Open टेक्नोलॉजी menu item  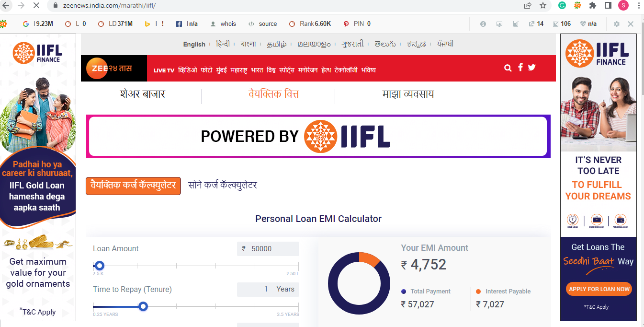[346, 70]
